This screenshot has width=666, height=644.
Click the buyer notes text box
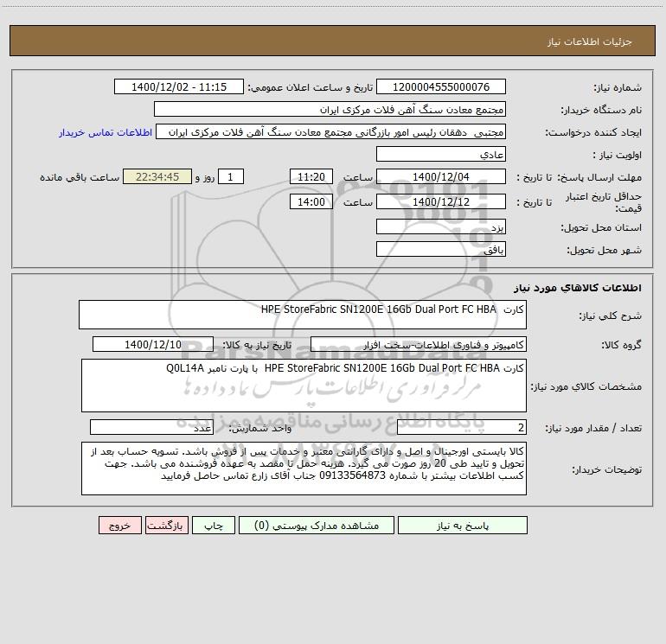point(304,469)
